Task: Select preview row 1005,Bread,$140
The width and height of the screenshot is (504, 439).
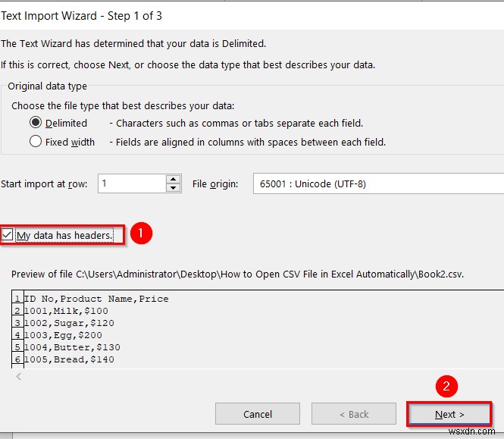Action: (x=69, y=359)
